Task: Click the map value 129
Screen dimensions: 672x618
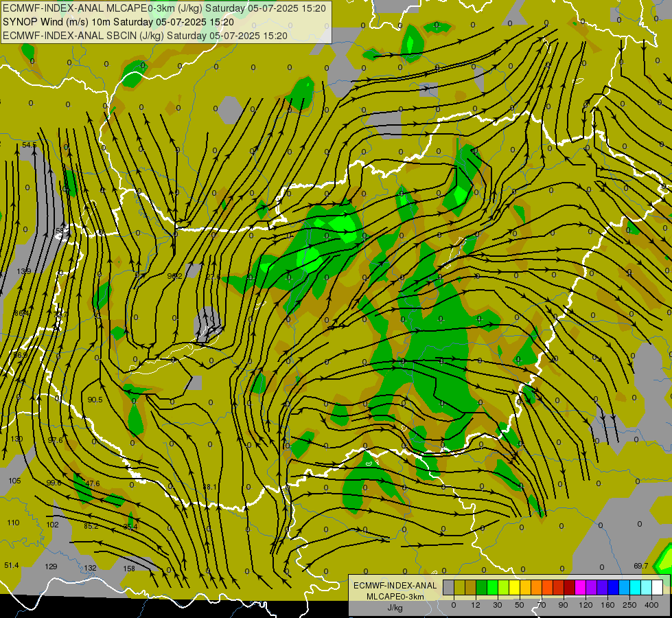Action: 51,567
